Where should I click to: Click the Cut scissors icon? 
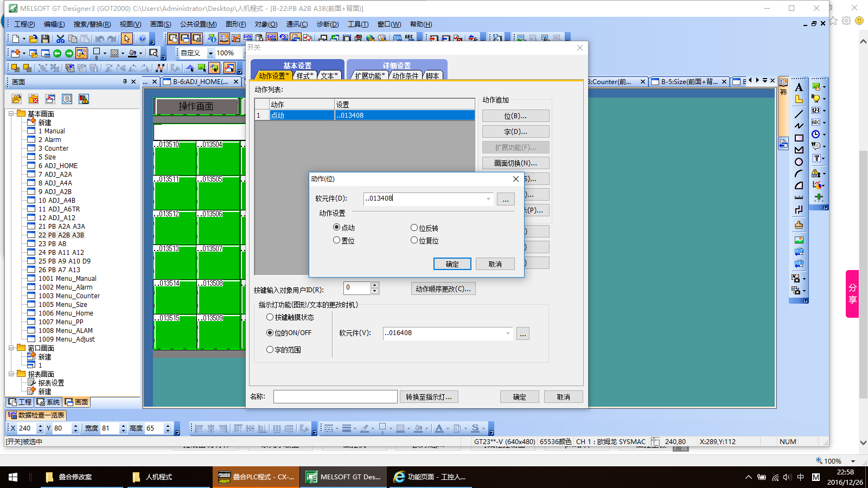click(60, 38)
